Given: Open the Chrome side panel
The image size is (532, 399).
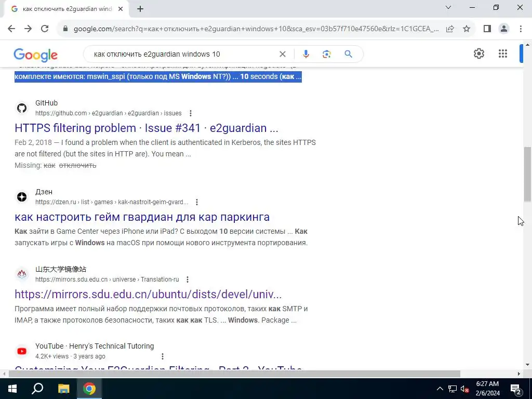Looking at the screenshot, I should click(487, 29).
